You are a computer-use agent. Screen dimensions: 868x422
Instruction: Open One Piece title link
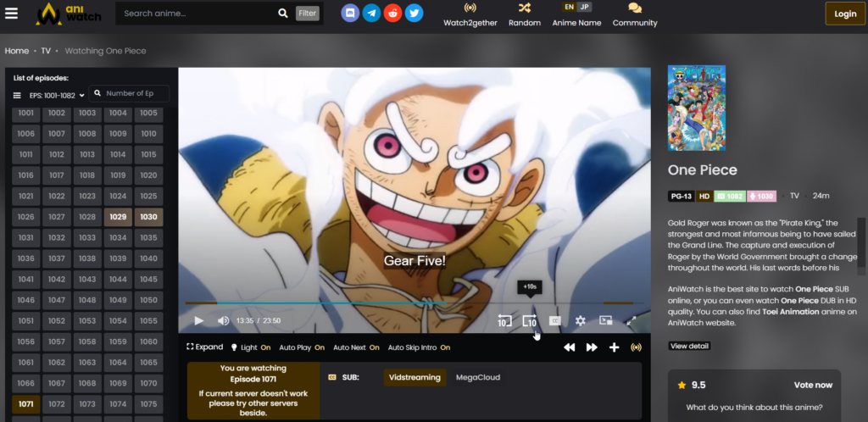703,169
